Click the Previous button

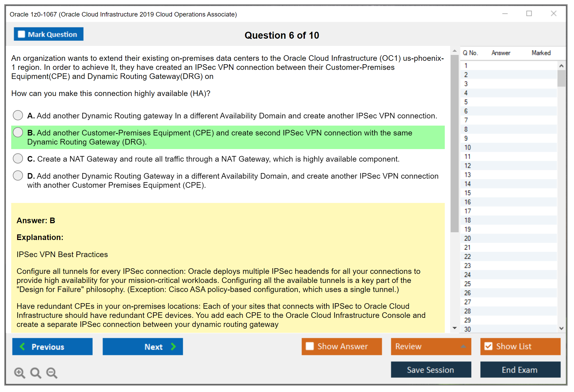click(x=52, y=347)
